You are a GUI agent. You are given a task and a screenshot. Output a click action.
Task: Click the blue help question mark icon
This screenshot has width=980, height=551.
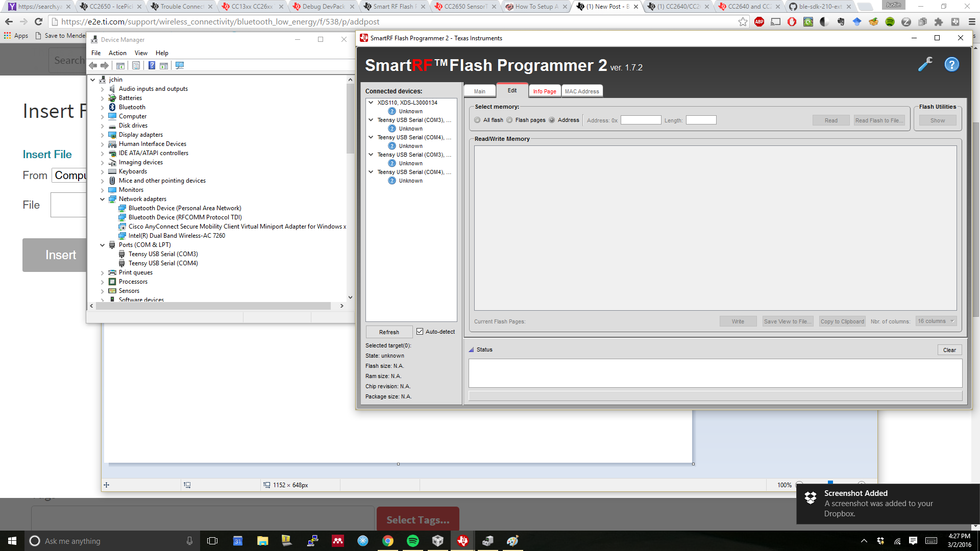click(x=951, y=64)
